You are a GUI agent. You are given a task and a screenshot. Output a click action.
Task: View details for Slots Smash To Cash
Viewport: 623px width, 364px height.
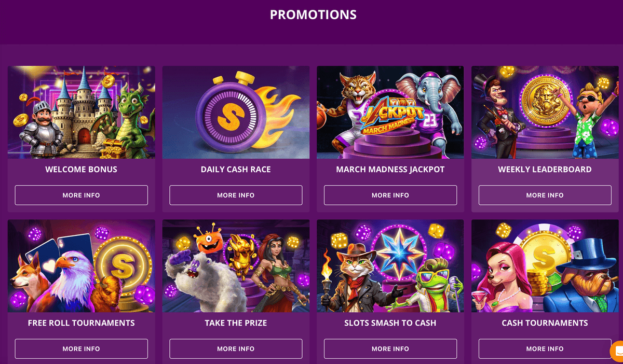tap(390, 348)
